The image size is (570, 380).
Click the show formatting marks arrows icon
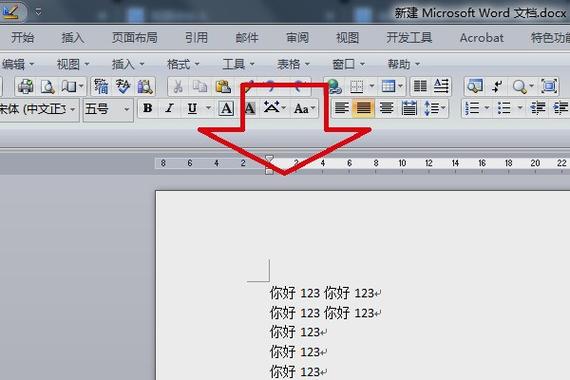497,86
